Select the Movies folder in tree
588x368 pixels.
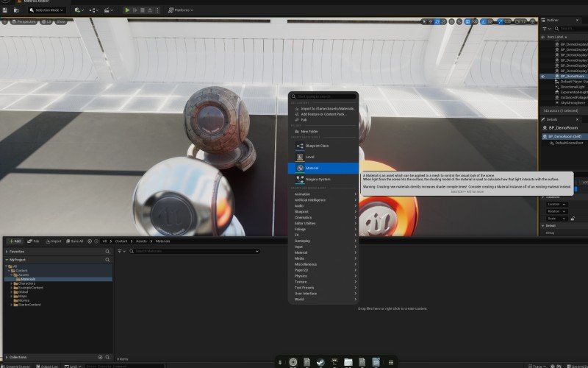pos(24,300)
